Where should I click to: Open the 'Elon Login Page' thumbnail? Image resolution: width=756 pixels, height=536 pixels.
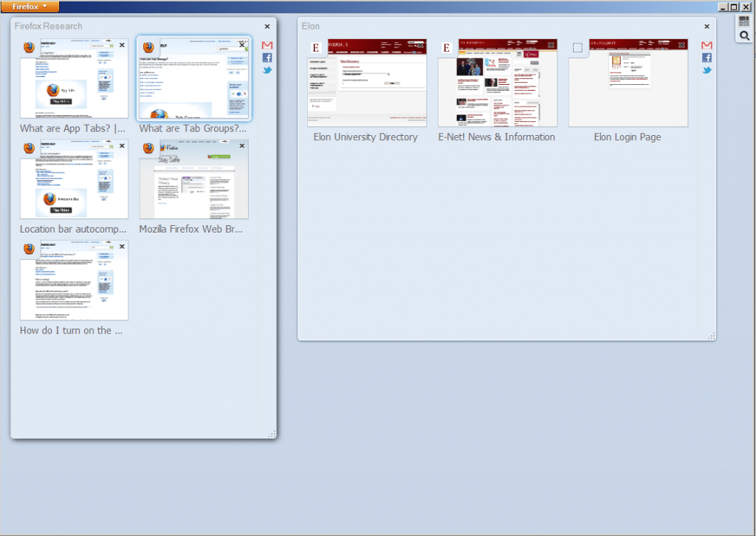tap(627, 83)
